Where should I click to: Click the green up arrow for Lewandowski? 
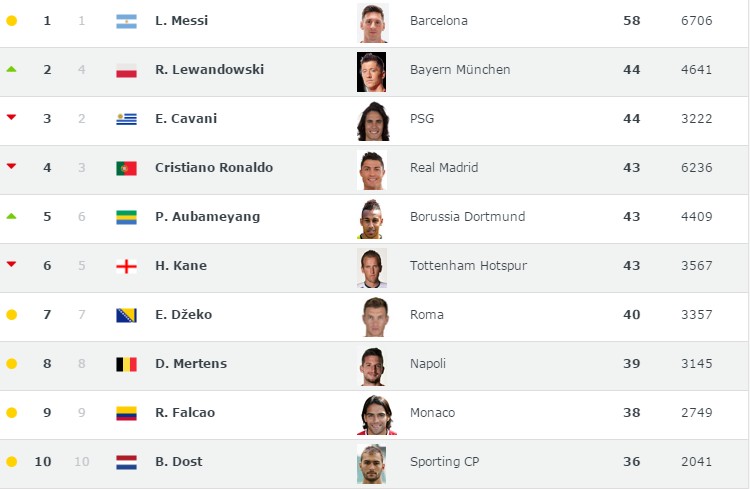click(x=11, y=69)
